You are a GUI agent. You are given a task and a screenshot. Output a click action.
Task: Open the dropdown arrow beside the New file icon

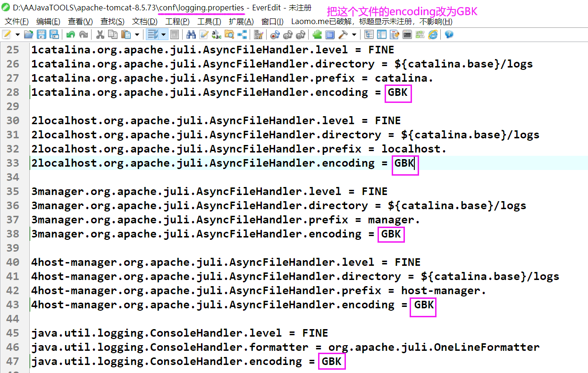pos(17,34)
